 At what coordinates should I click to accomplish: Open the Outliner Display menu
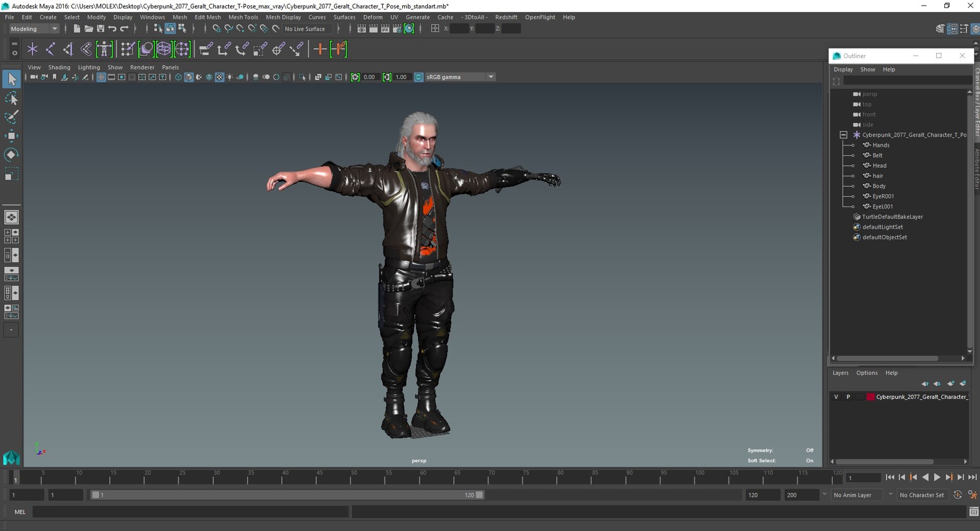pos(843,69)
